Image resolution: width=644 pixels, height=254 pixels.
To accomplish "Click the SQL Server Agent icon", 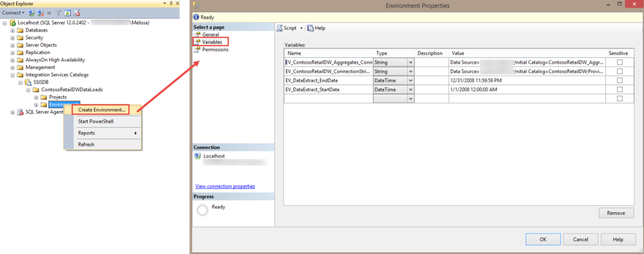I will pos(20,113).
